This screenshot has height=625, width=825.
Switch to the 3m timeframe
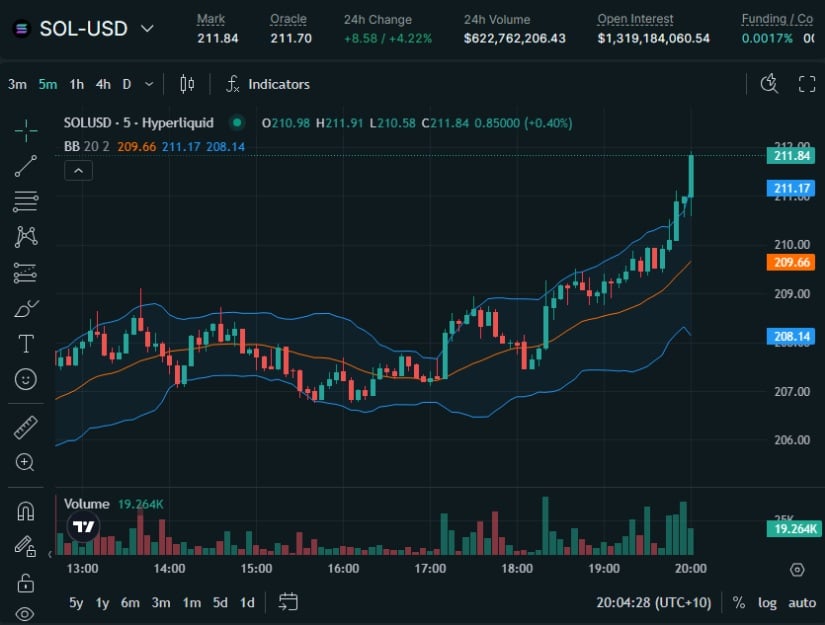[17, 84]
